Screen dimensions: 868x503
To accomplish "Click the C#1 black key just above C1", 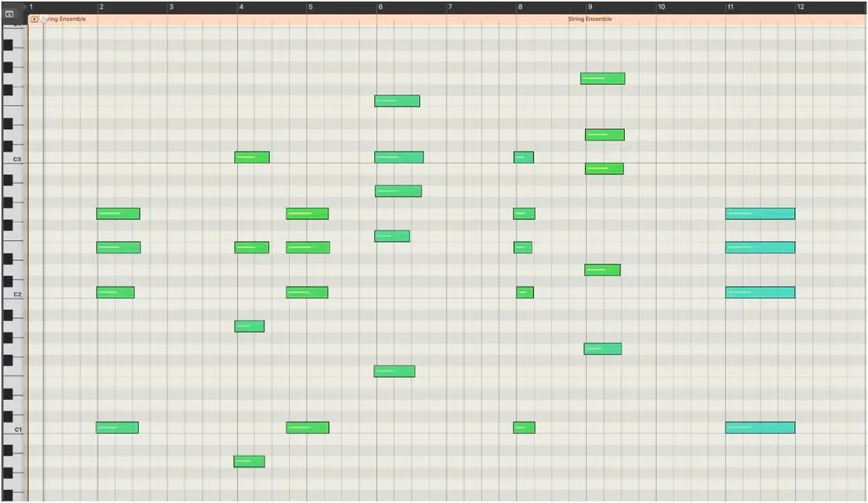I will pyautogui.click(x=8, y=416).
